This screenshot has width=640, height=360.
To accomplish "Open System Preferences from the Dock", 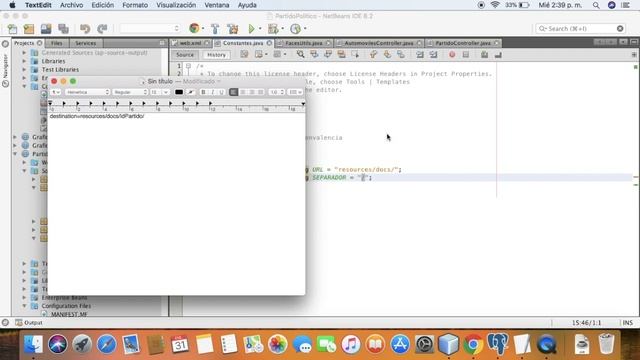I will (424, 344).
